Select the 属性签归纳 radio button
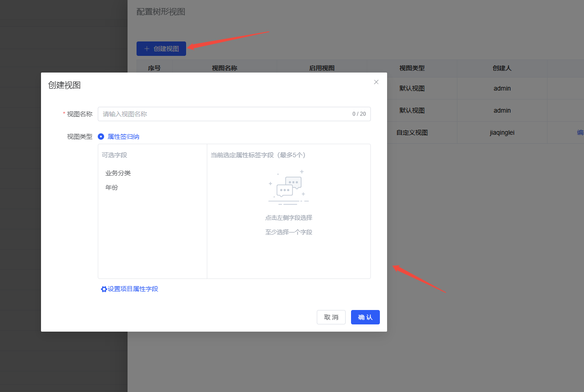Image resolution: width=584 pixels, height=392 pixels. [101, 137]
